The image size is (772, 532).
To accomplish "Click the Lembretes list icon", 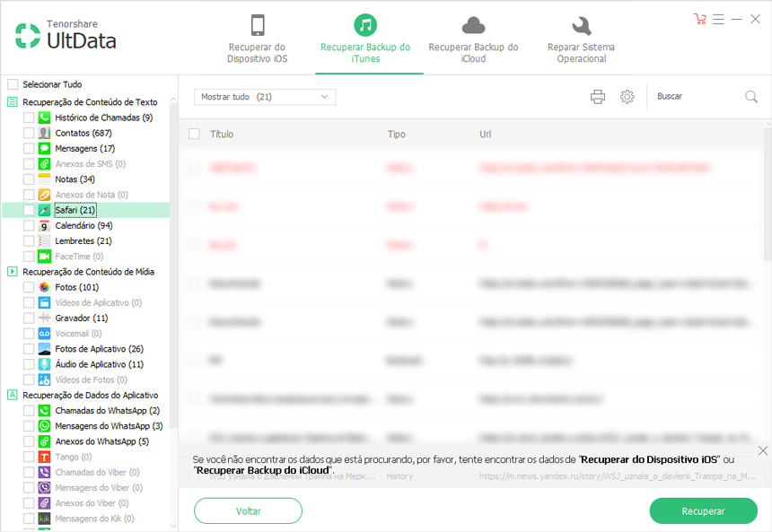I will 44,240.
